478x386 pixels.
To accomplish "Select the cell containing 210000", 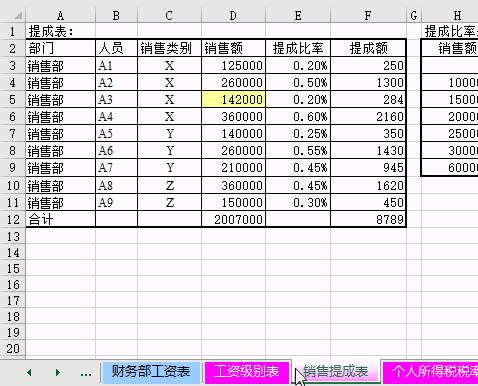I will [233, 167].
